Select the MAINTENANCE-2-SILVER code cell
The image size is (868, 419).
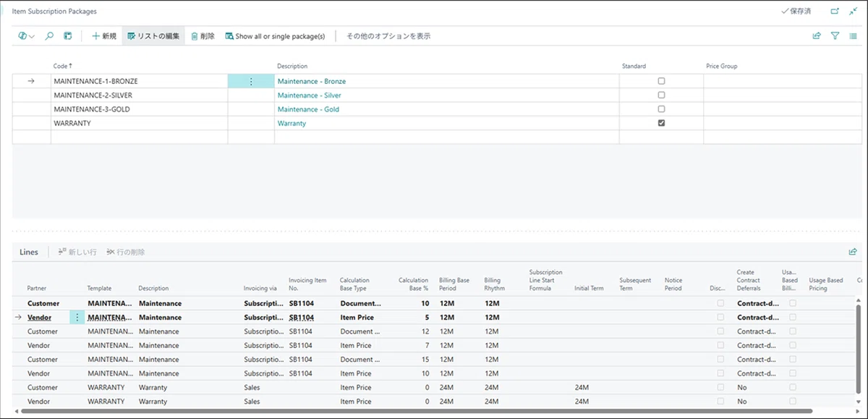tap(139, 95)
